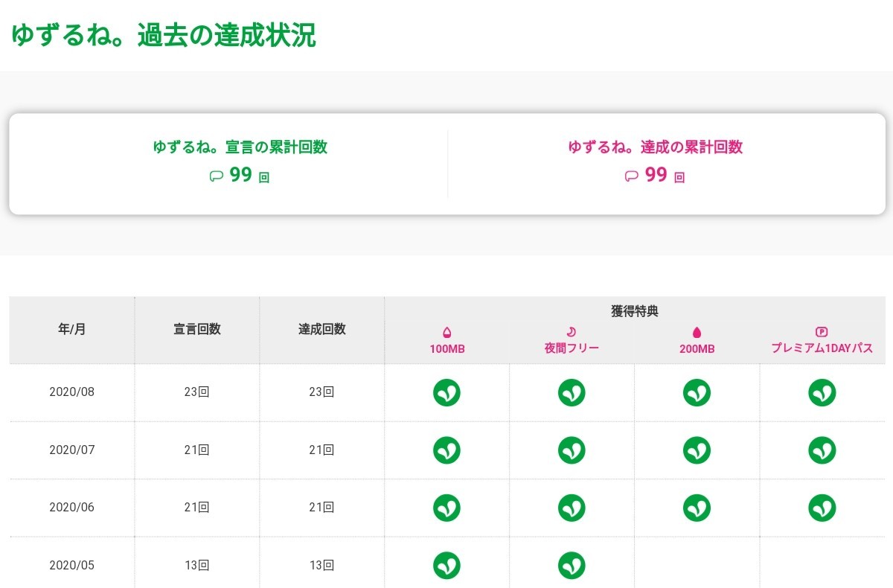Click the 達成回数 column header
Screen dimensions: 893x588
(x=321, y=330)
